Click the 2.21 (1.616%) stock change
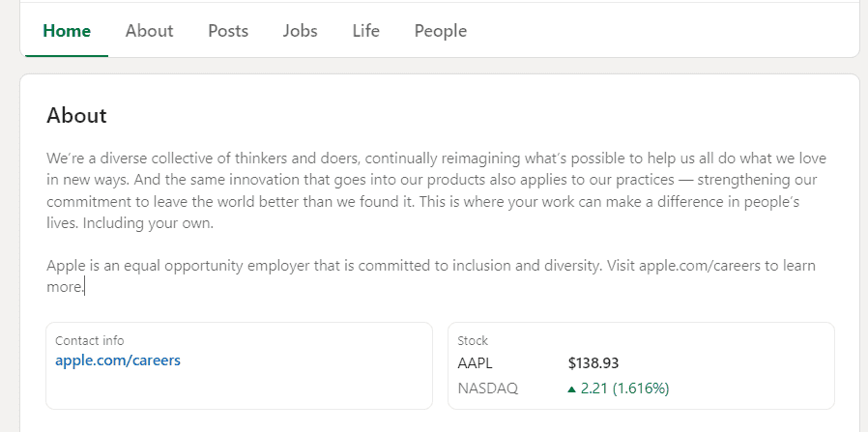 [625, 389]
